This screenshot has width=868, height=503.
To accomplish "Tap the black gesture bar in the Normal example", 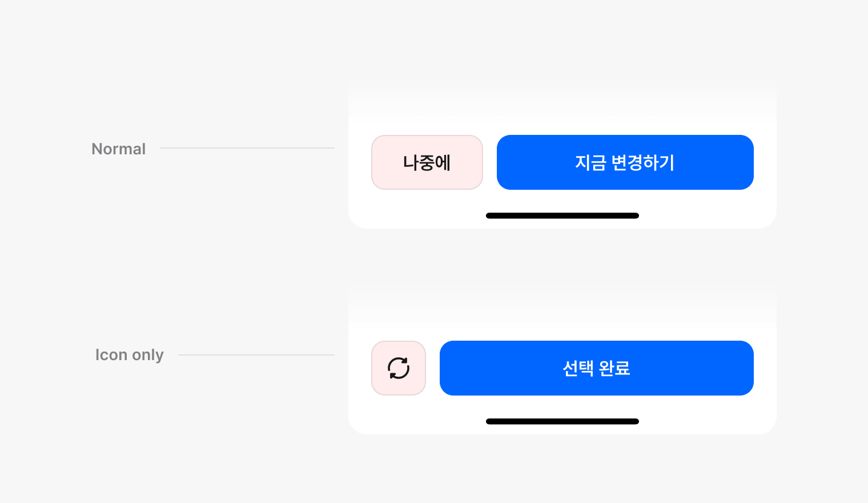I will [562, 215].
